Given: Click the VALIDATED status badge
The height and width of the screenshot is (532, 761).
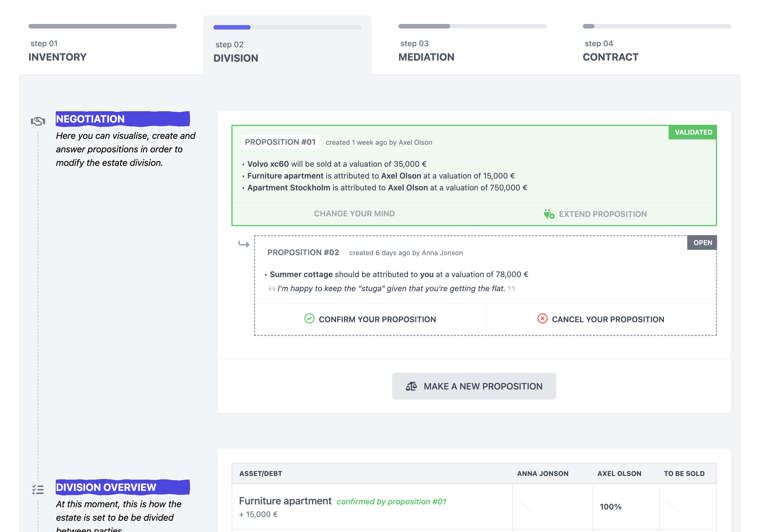Looking at the screenshot, I should [693, 132].
